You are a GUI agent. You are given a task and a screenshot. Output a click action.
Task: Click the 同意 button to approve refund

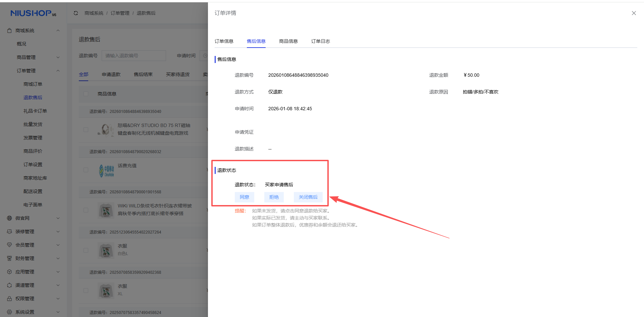(244, 197)
